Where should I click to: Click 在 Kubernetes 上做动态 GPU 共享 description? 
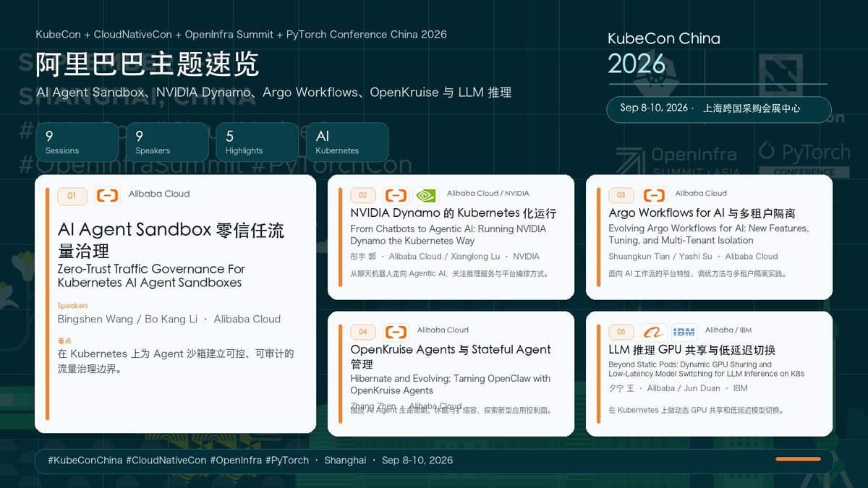[697, 411]
